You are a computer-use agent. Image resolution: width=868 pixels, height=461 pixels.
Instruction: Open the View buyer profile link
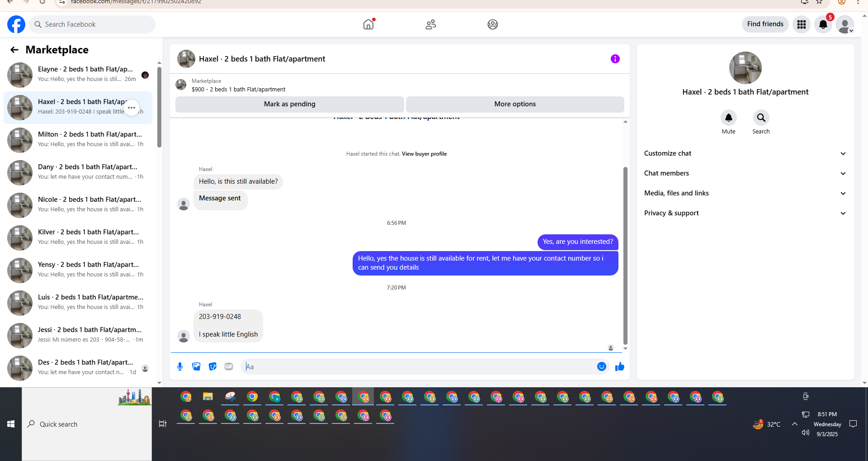point(424,154)
